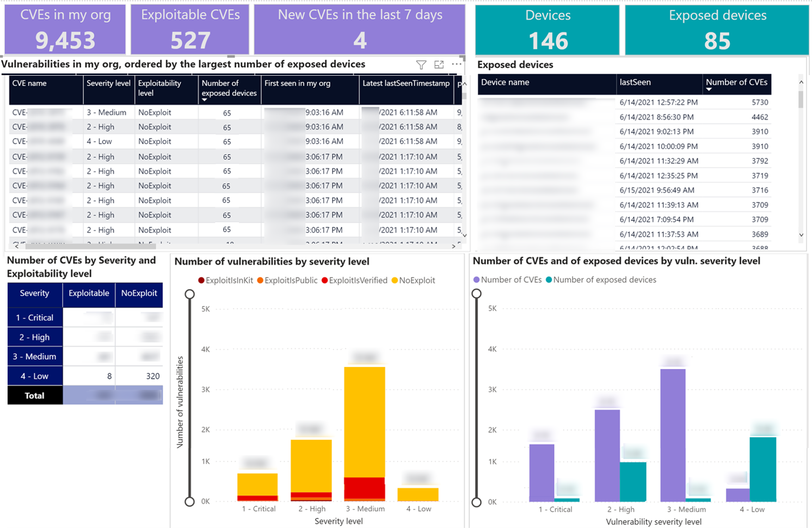Select the 4 - Low row in severity table
The image size is (812, 528).
coord(34,376)
